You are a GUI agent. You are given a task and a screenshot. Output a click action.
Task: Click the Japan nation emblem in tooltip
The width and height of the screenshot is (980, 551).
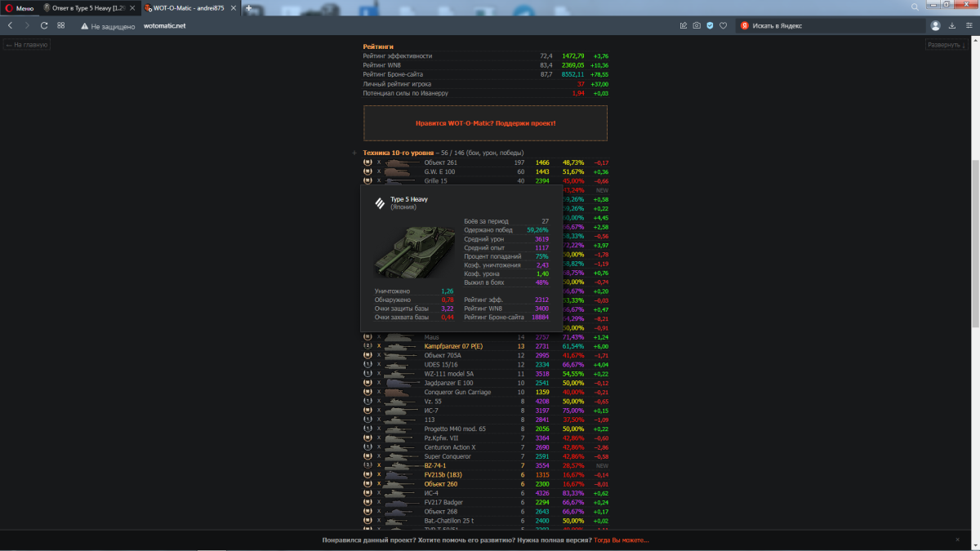380,203
